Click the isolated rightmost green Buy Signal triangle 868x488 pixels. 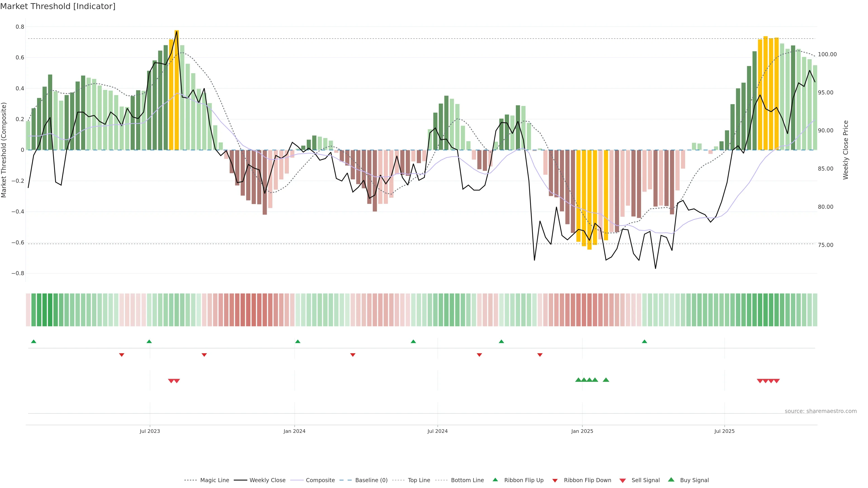606,380
